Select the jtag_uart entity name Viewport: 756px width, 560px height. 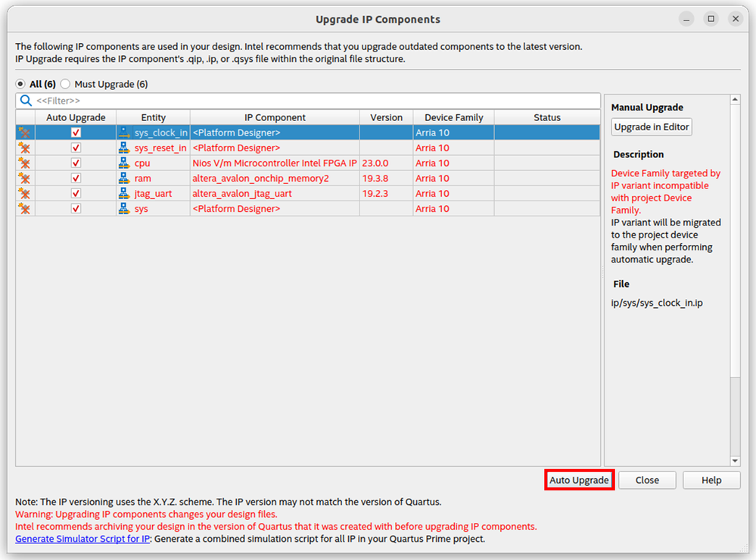154,194
